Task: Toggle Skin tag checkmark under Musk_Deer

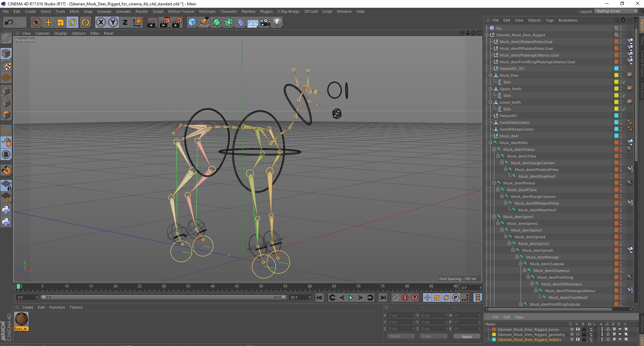Action: click(624, 82)
